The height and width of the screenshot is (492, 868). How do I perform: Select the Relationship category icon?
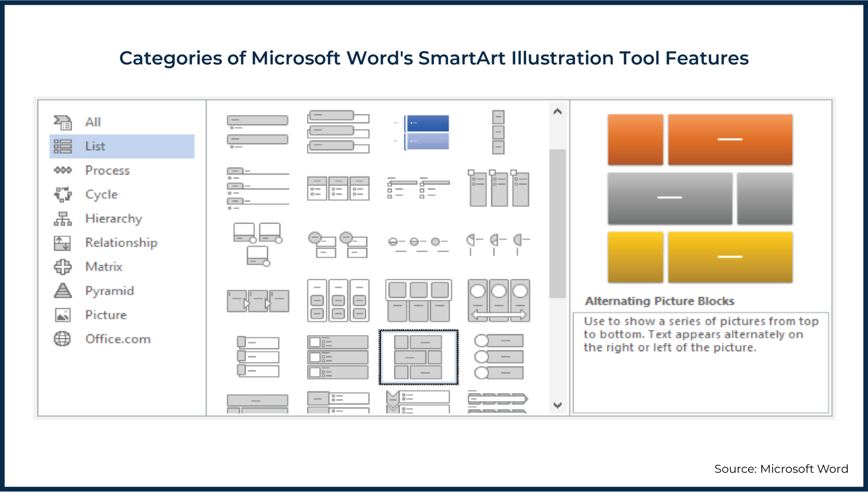(x=62, y=243)
